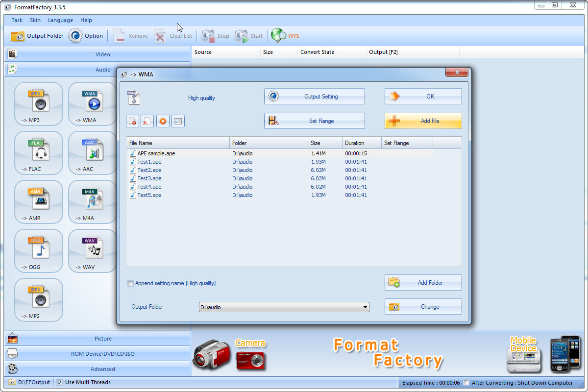Click the Remove toolbar button

(130, 36)
